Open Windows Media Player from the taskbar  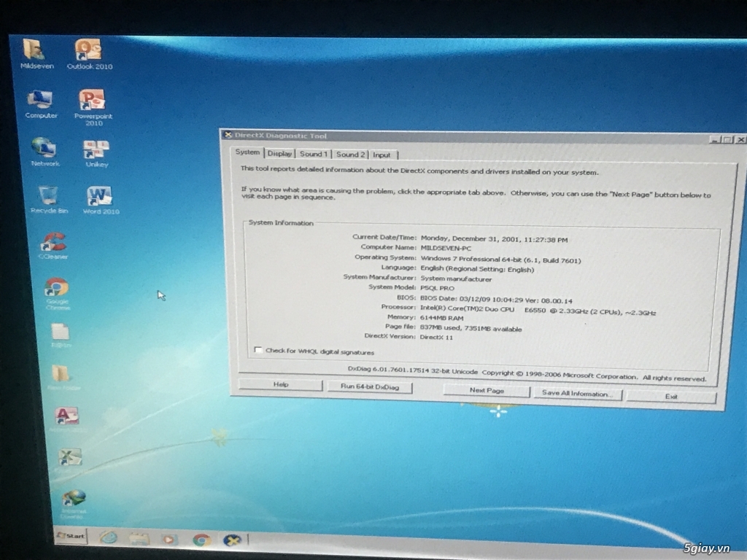pos(169,540)
